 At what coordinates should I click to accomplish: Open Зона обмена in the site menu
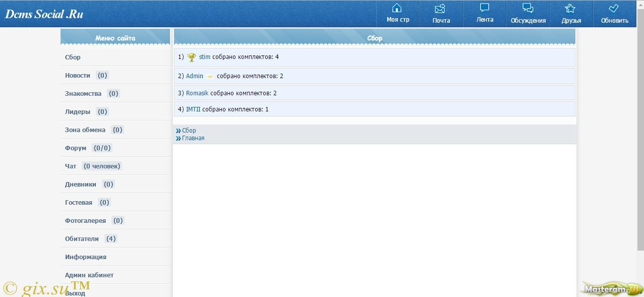click(85, 130)
